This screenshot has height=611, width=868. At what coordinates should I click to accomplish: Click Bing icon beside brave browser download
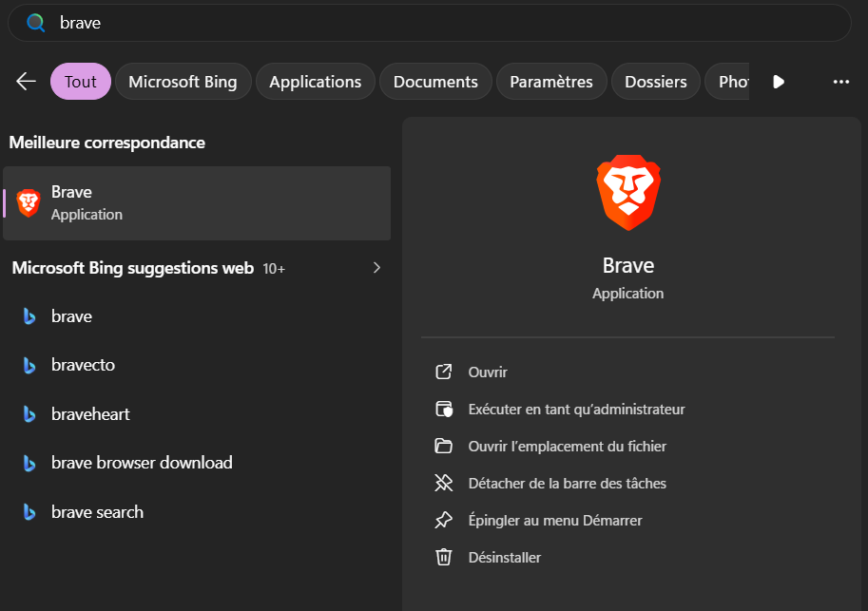tap(29, 463)
